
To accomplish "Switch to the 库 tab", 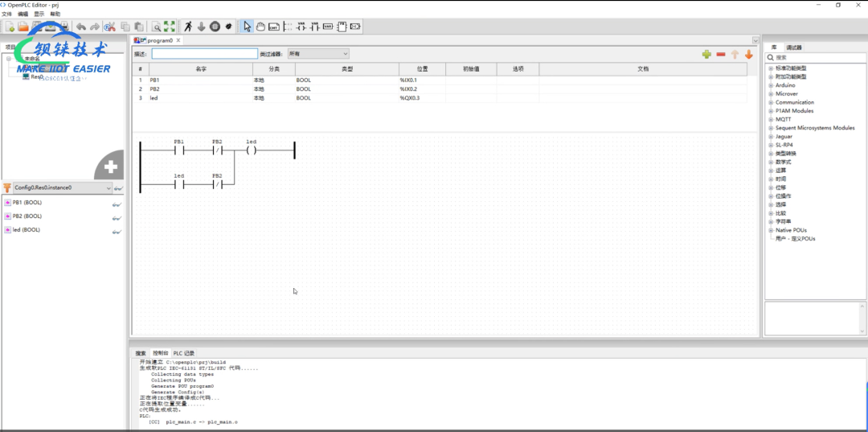I will pos(774,47).
